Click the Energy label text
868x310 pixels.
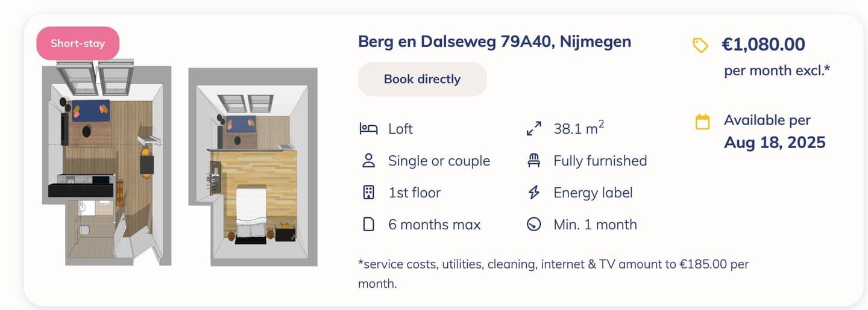tap(593, 193)
